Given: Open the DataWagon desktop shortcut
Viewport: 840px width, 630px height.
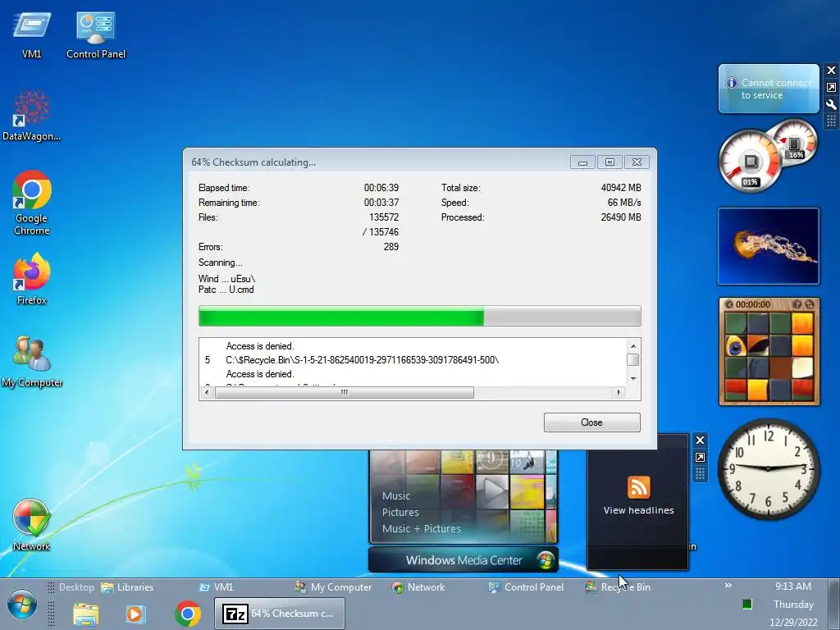Looking at the screenshot, I should [32, 116].
